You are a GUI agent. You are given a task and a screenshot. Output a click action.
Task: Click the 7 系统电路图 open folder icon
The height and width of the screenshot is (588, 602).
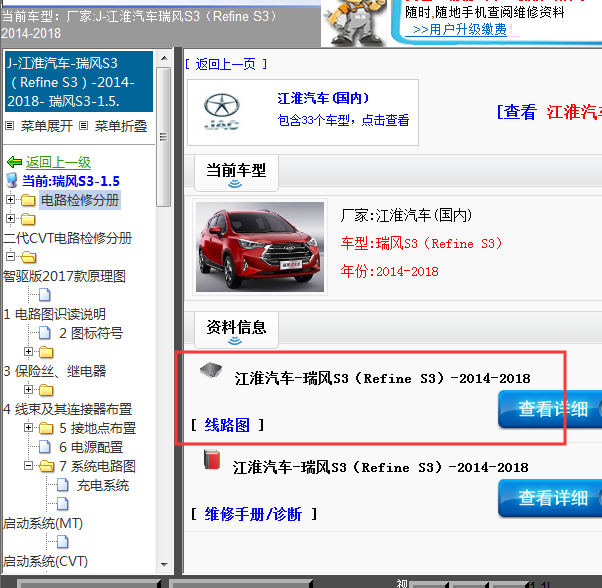click(46, 466)
